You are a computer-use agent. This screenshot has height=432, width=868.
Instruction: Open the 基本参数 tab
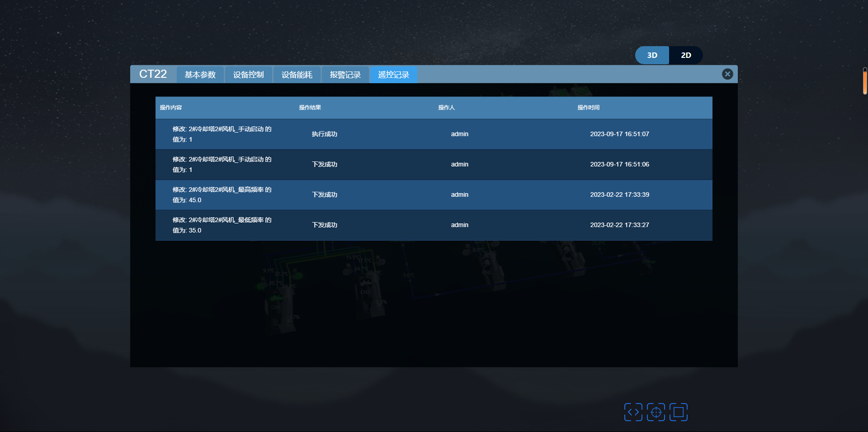pos(200,75)
